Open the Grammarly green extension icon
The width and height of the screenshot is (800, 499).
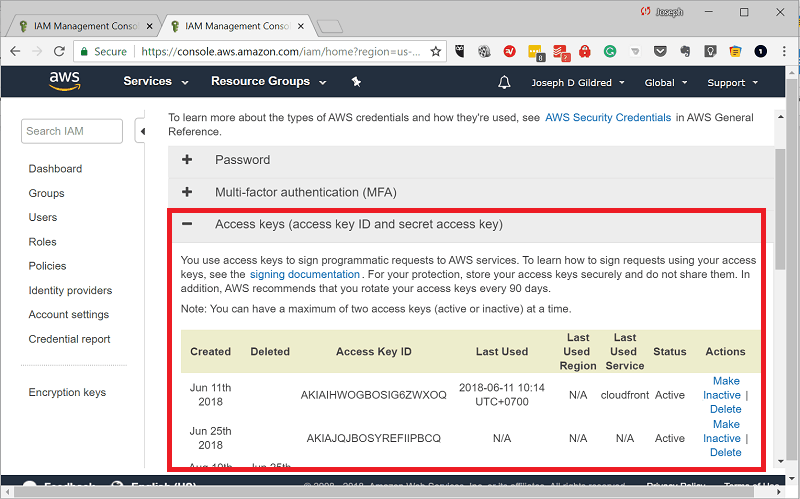[x=610, y=51]
